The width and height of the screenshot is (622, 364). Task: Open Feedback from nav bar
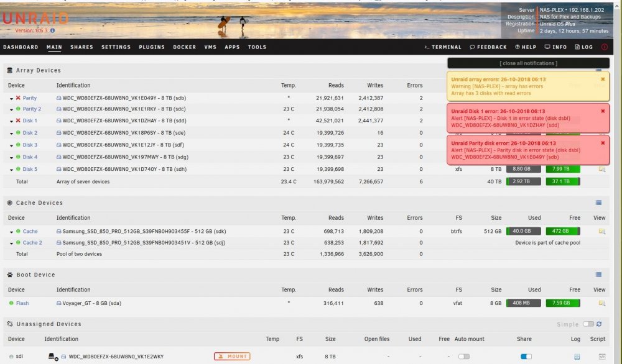pos(488,47)
